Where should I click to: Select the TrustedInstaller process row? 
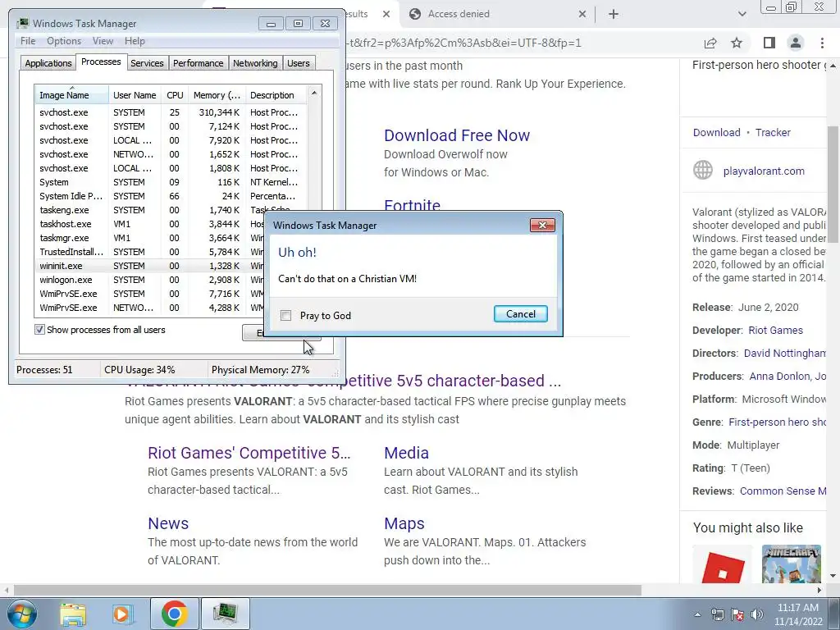click(x=149, y=252)
